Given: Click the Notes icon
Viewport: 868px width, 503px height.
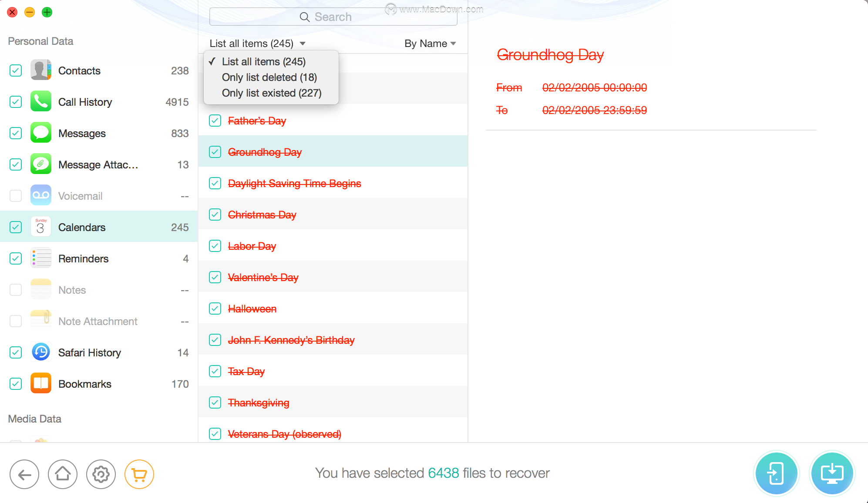Looking at the screenshot, I should click(x=41, y=289).
